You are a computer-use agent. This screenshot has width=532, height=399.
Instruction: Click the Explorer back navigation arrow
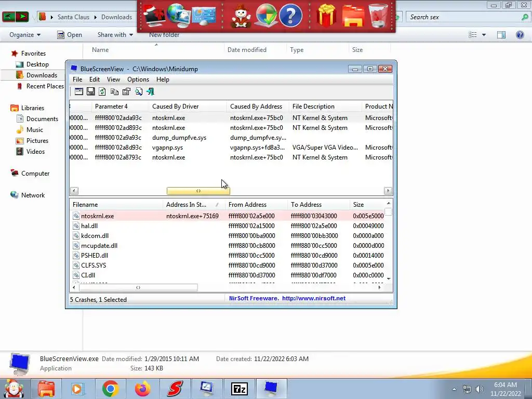tap(8, 16)
